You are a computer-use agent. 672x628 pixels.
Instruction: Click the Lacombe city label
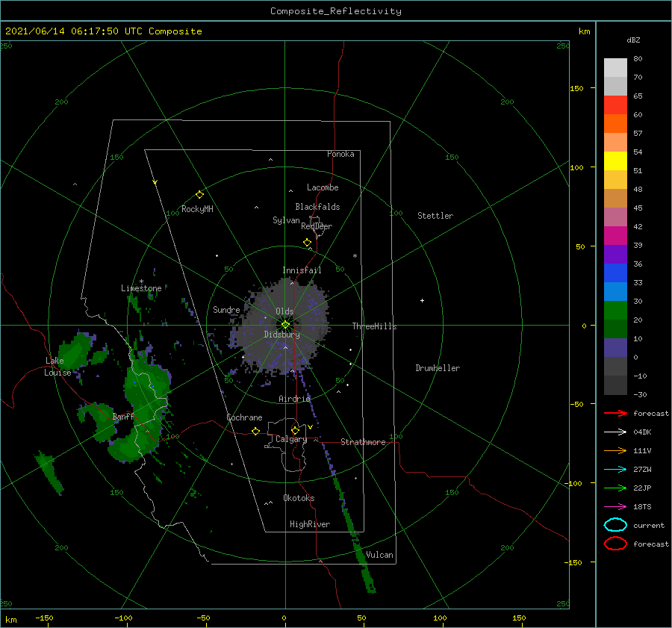[323, 187]
